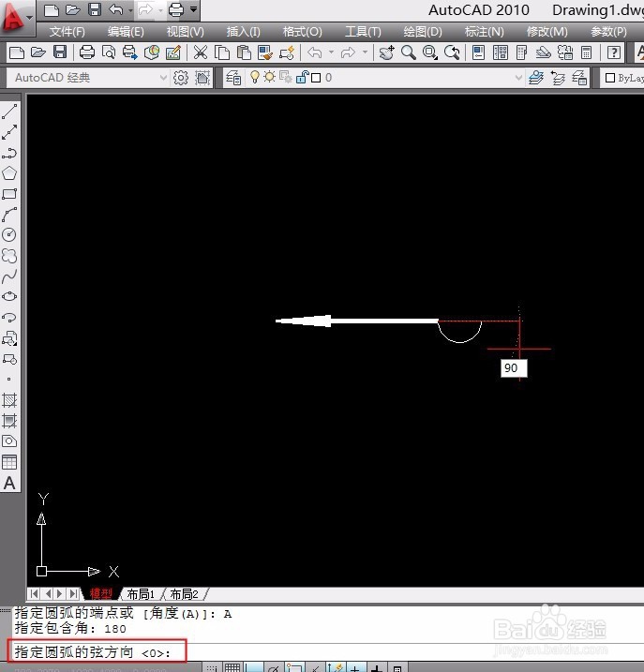
Task: Open ByLayer color control dropdown
Action: pyautogui.click(x=623, y=78)
